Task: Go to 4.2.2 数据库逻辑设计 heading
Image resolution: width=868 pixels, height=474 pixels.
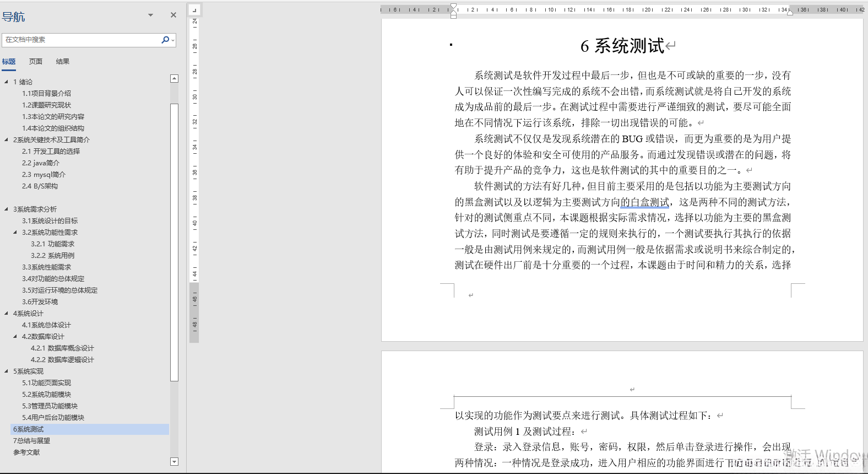Action: (62, 360)
